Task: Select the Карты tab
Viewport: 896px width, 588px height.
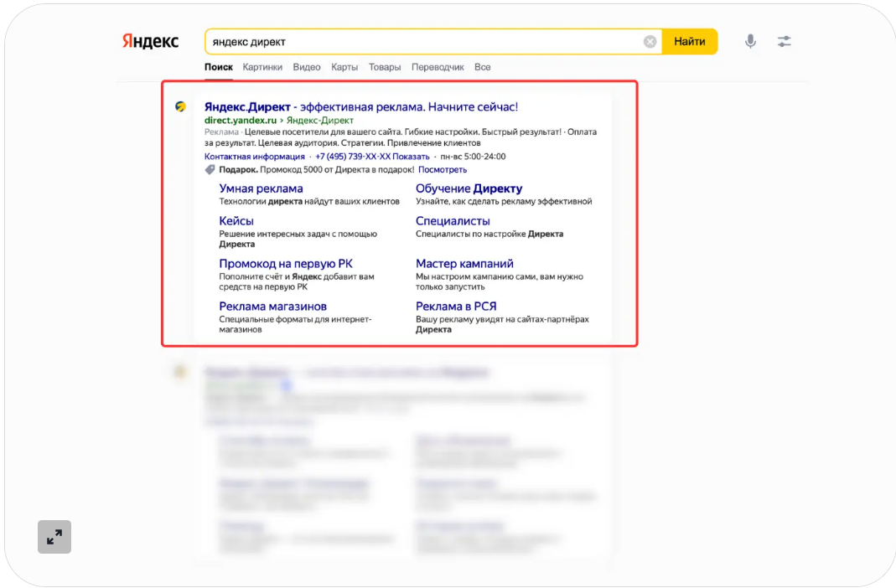Action: point(344,67)
